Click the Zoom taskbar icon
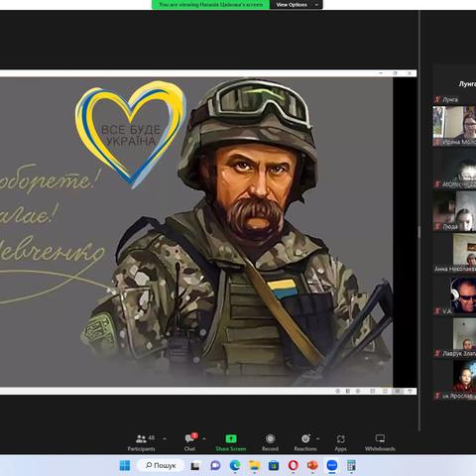Screen dimensions: 476x476 [332, 465]
